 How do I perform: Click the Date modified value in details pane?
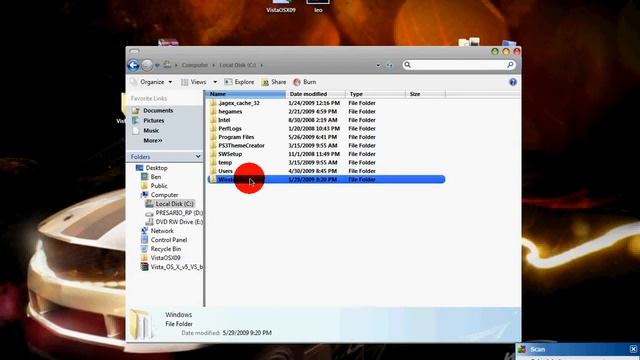click(x=247, y=333)
